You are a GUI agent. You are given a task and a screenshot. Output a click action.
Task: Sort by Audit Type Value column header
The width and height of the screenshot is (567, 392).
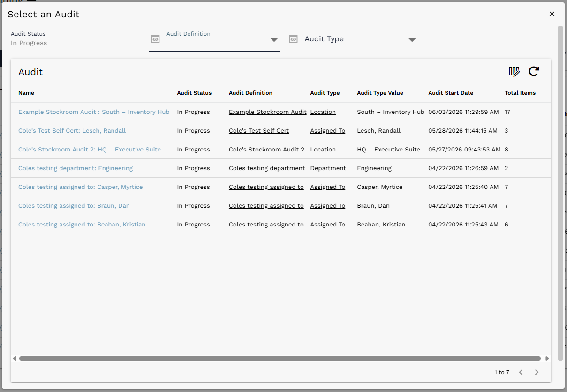click(380, 93)
